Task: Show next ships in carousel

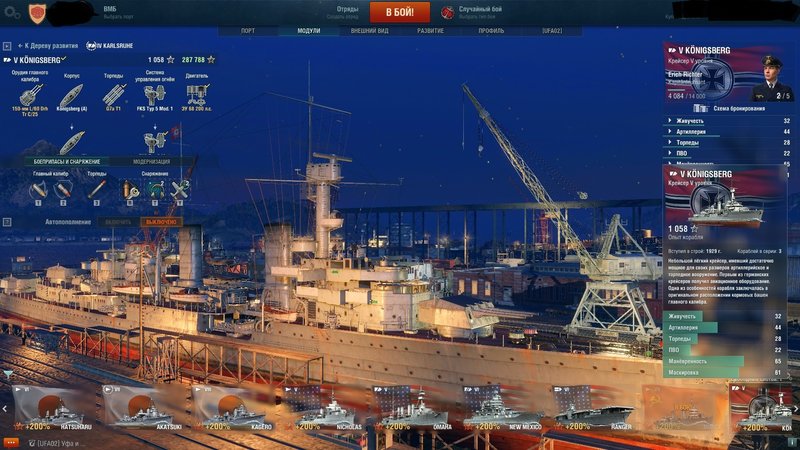Action: pyautogui.click(x=795, y=409)
